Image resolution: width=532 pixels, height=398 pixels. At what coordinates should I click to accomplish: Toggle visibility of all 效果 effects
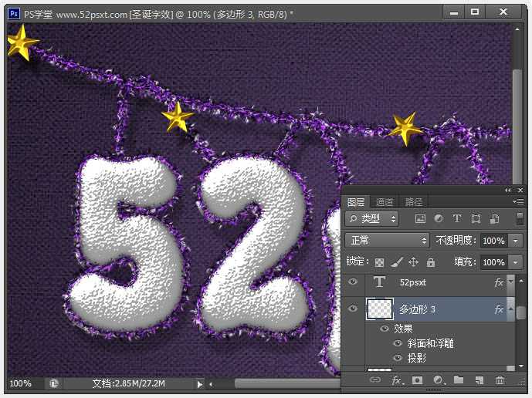[385, 329]
